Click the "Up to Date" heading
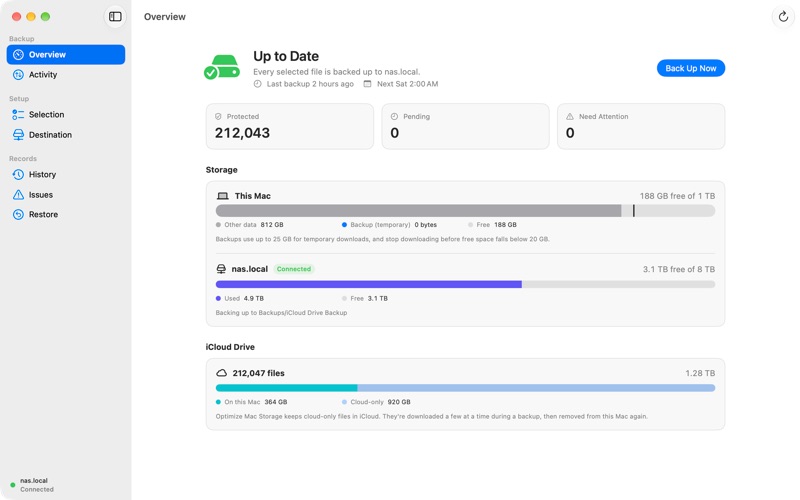Viewport: 800px width, 500px height. tap(286, 56)
